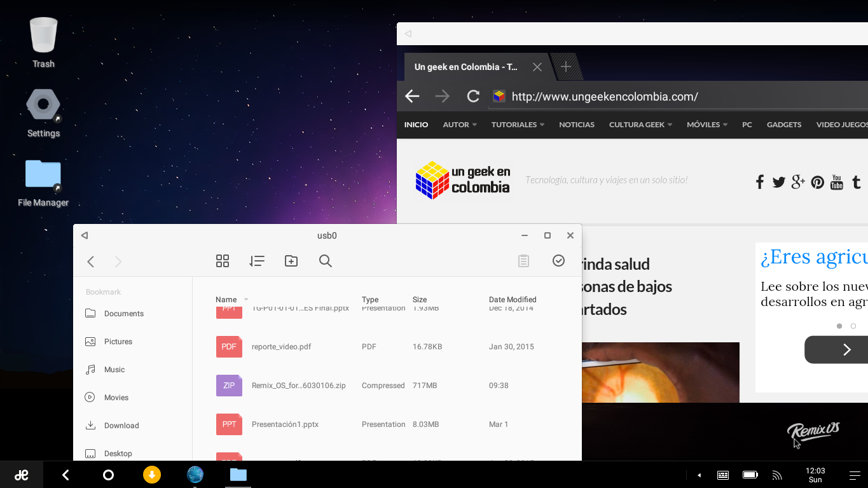Open the Remix OS start menu button
This screenshot has width=868, height=488.
22,475
